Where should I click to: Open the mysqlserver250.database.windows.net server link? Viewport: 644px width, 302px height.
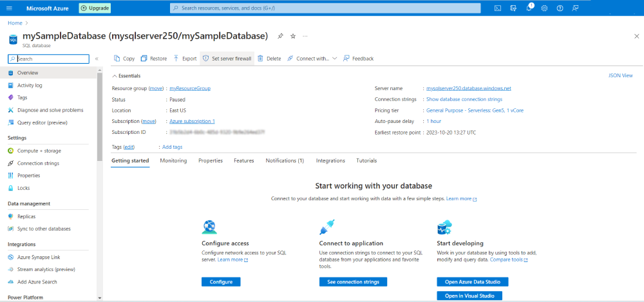469,88
